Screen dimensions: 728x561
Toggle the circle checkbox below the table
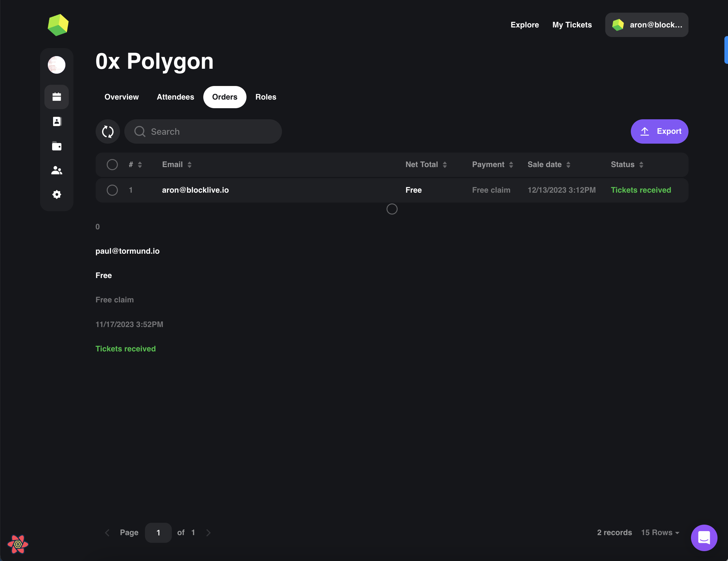point(392,209)
